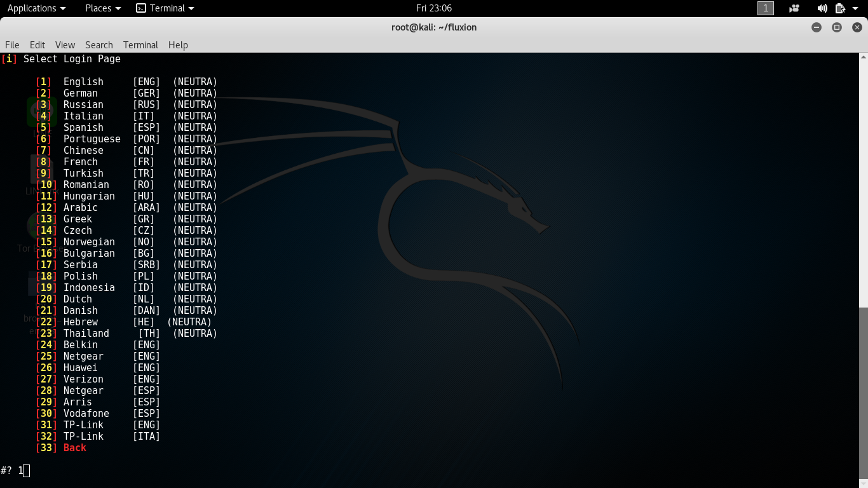Click the Belkin [ENG] option row
This screenshot has width=868, height=488.
point(98,345)
